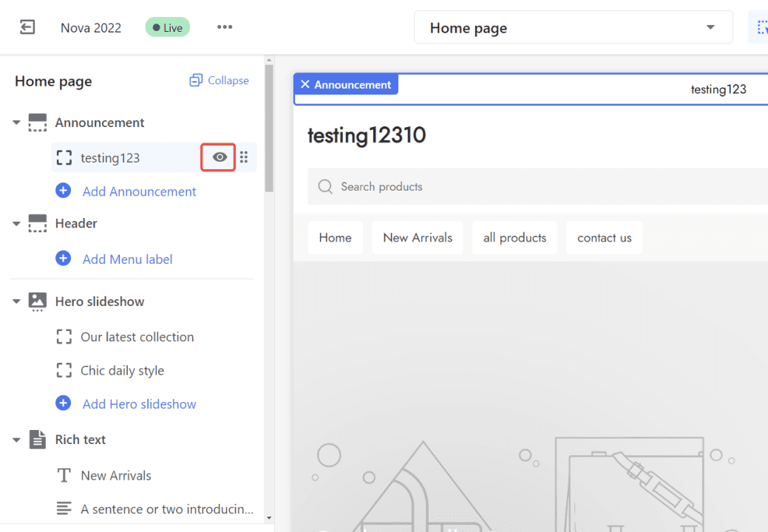Click Add Menu label link
The height and width of the screenshot is (532, 768).
tap(127, 259)
